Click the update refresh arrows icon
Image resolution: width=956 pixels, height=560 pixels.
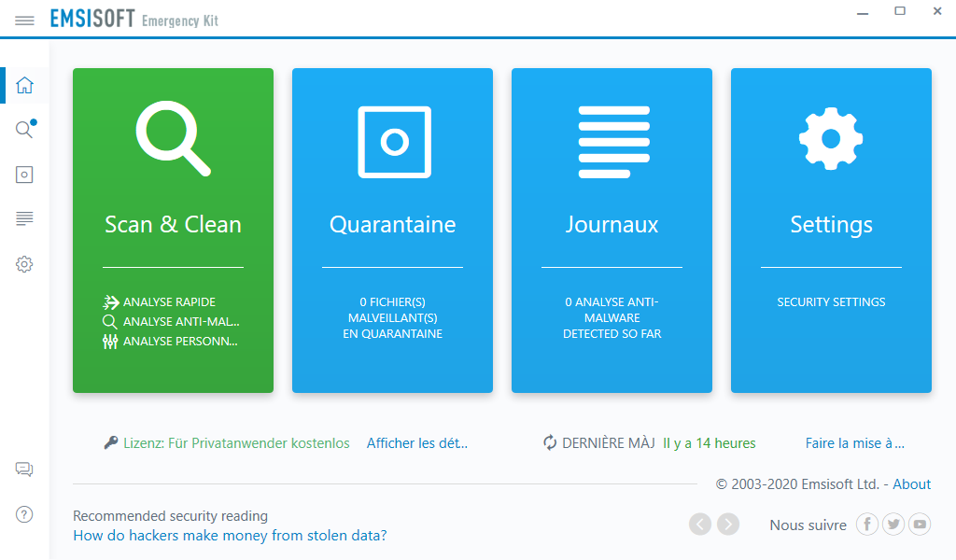click(x=550, y=443)
